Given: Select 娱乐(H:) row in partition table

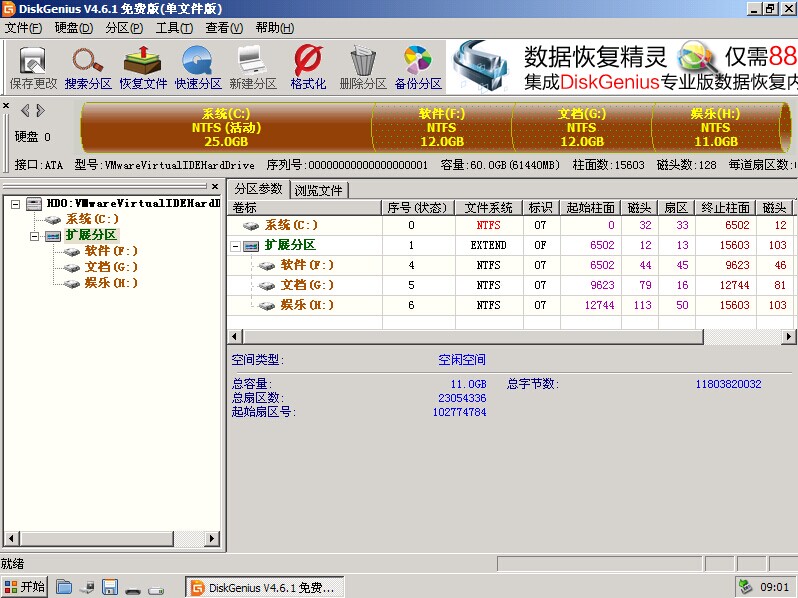Looking at the screenshot, I should [x=511, y=305].
